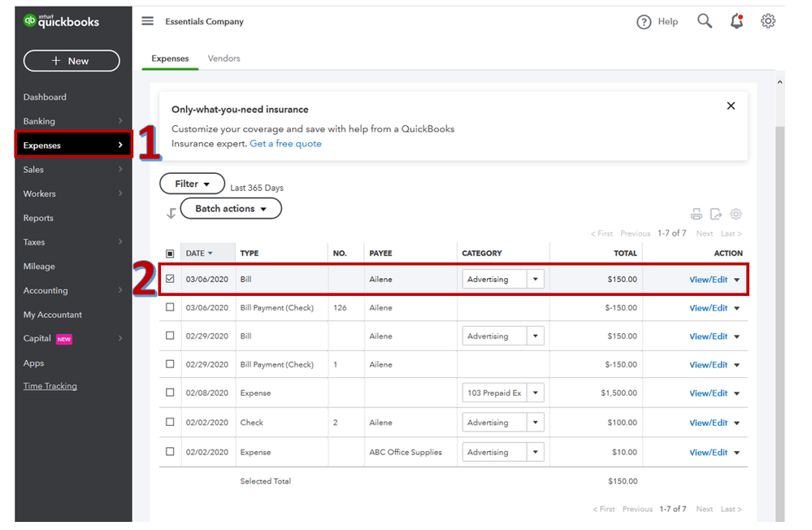Viewport: 812px width, 530px height.
Task: Open Help with the question mark icon
Action: coord(644,22)
